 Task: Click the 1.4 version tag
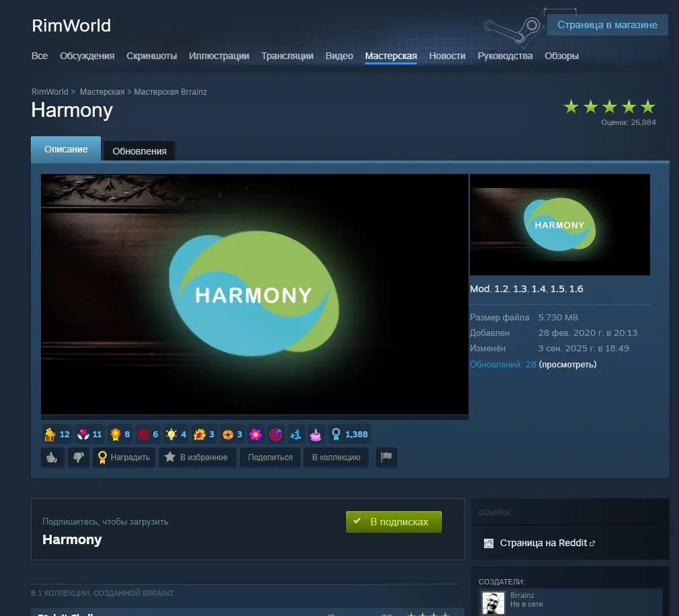[538, 289]
